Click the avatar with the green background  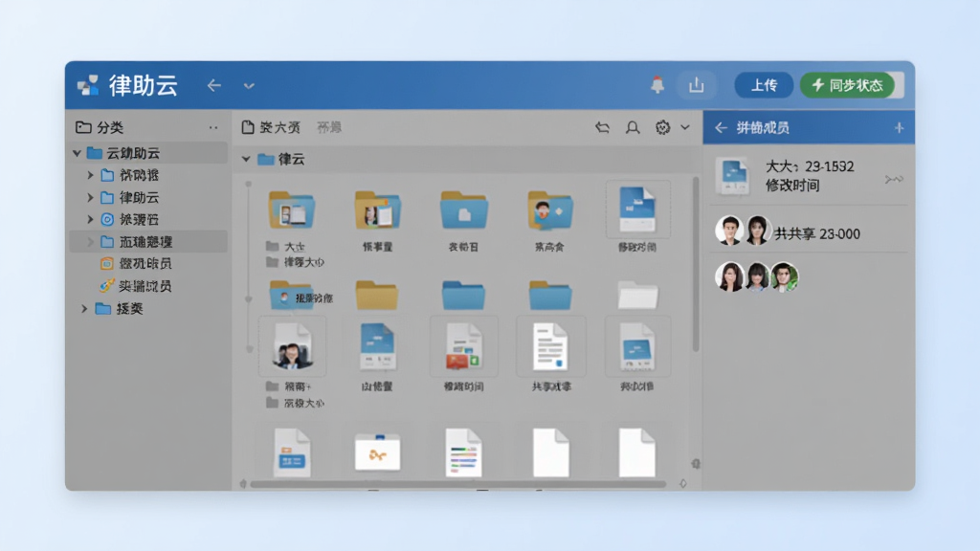pos(785,276)
